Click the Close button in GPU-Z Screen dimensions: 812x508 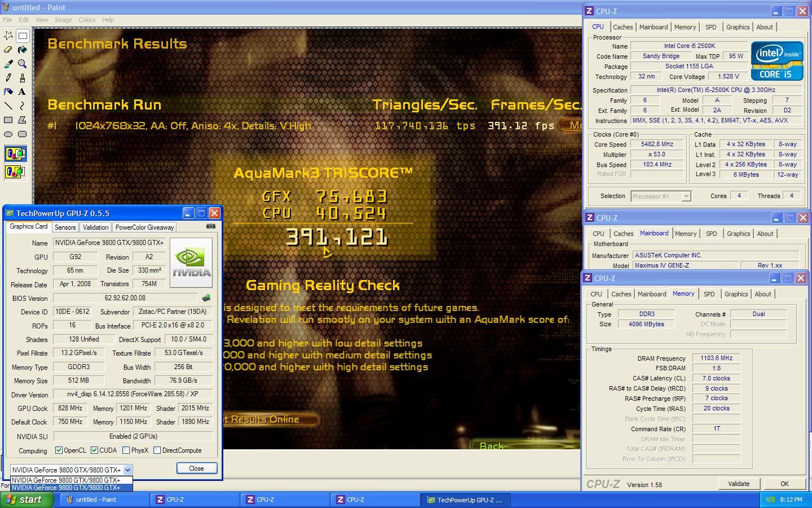tap(196, 468)
